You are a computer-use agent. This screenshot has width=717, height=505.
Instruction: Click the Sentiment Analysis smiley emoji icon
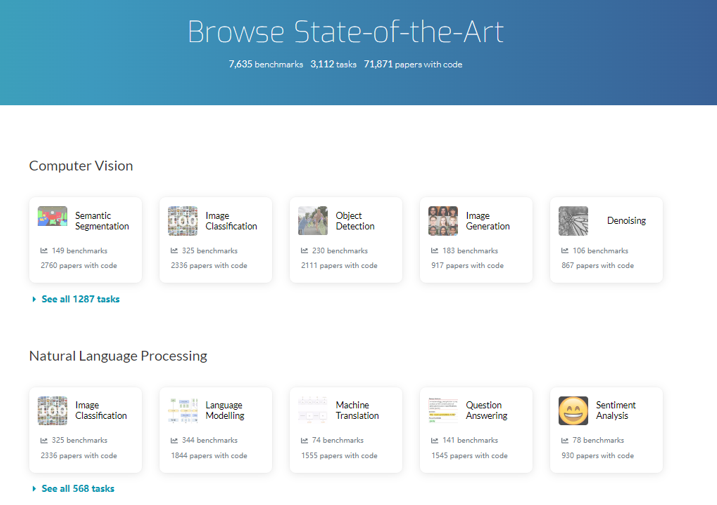(573, 410)
